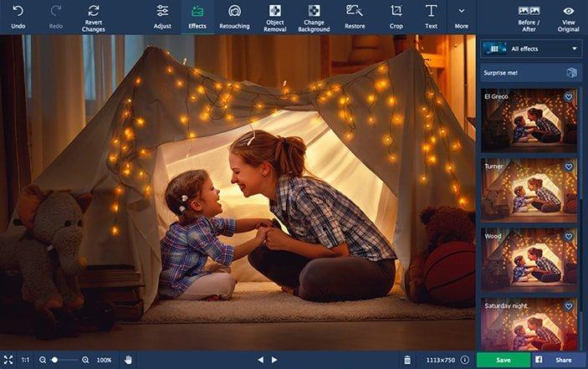This screenshot has height=369, width=588.
Task: Toggle favorite heart on Turner effect
Action: (569, 167)
